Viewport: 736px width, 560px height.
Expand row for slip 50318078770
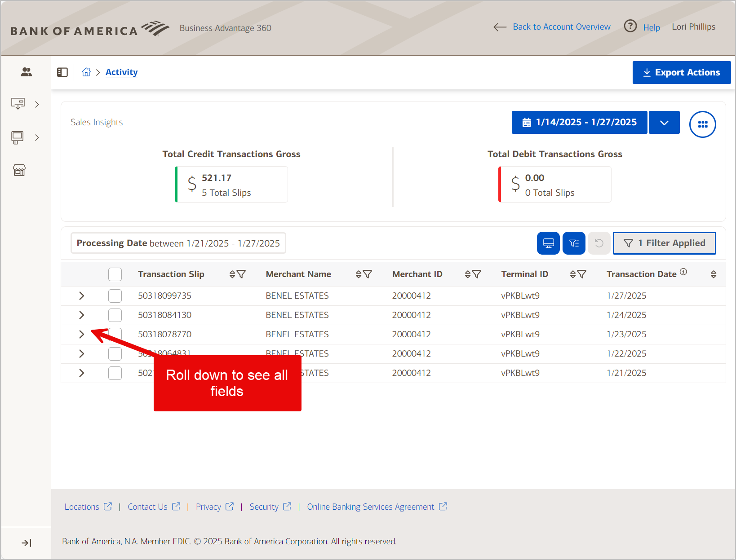81,334
